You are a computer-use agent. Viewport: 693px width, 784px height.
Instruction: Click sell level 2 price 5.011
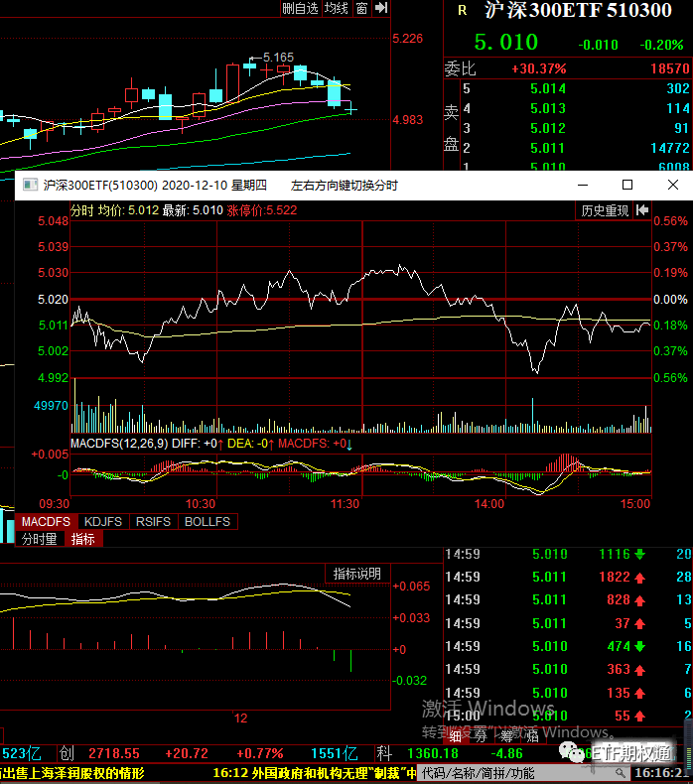click(x=548, y=148)
